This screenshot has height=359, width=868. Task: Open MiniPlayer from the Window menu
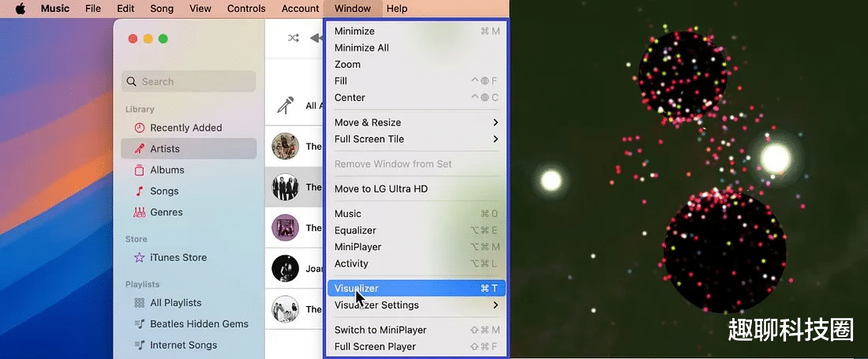click(x=417, y=247)
